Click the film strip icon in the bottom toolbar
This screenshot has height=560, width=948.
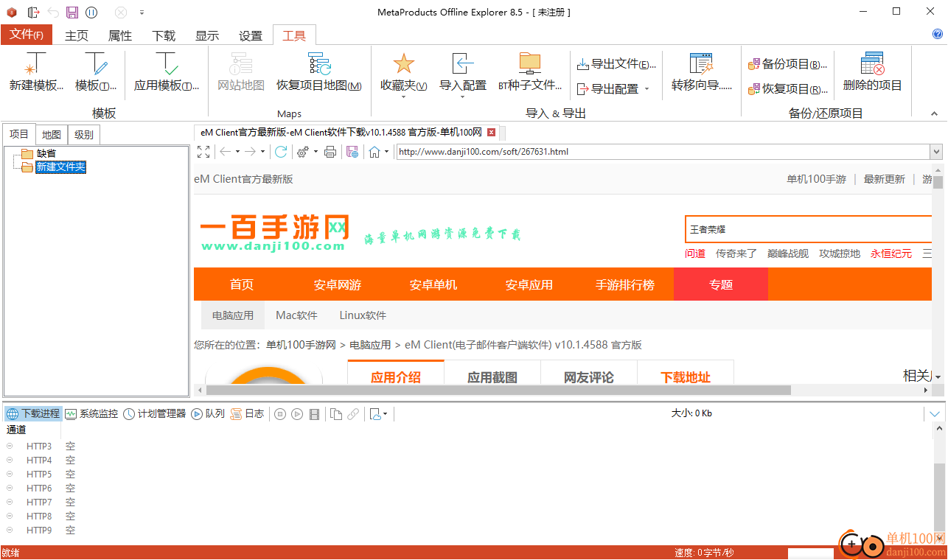(x=315, y=414)
